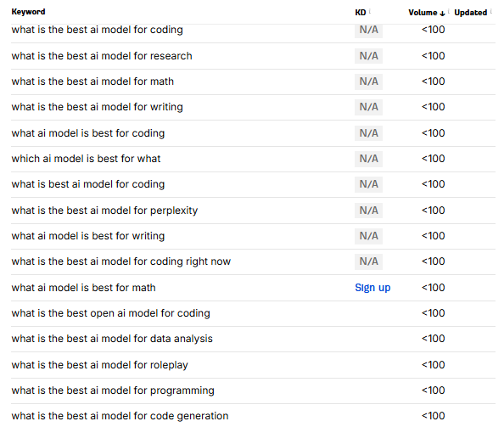Open keyword 'what is the best ai model for math'

click(92, 81)
